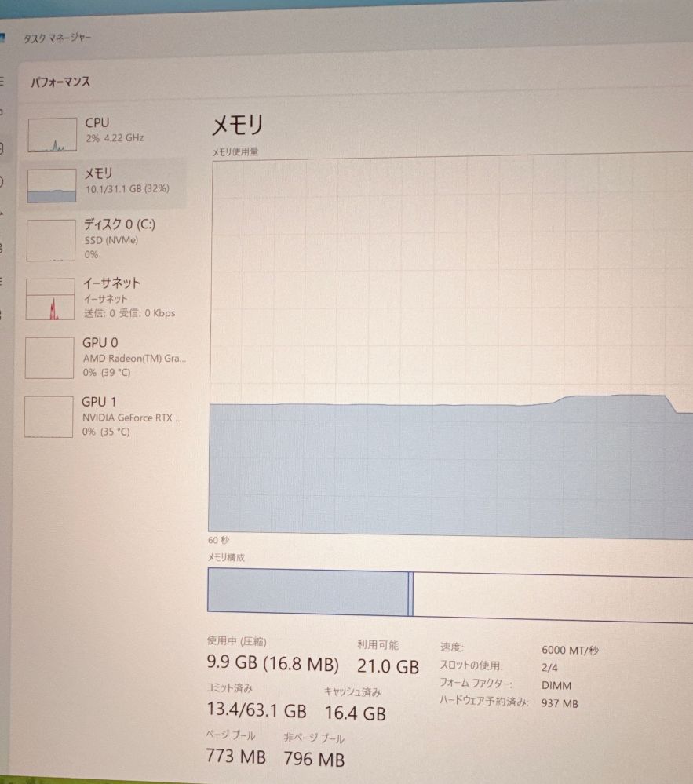Click the ハードウェア予約済み label
Screen dimensions: 693x784
[484, 701]
